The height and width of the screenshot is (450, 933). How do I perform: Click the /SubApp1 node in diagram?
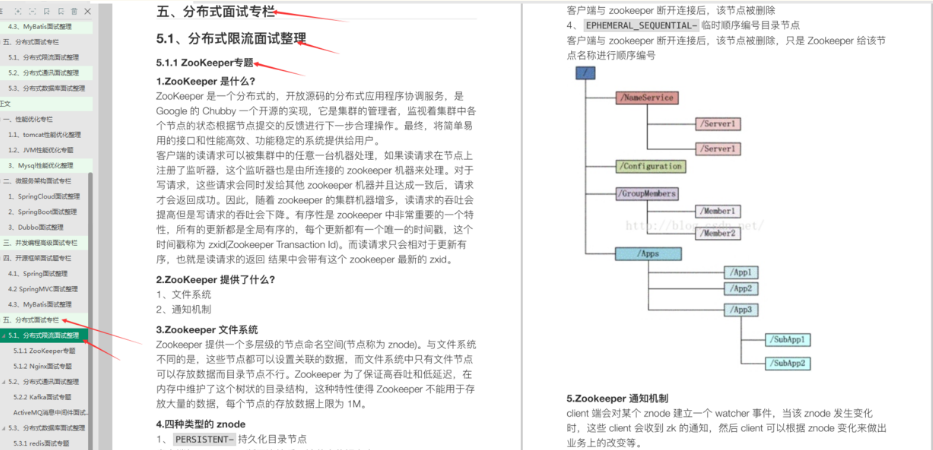pos(788,340)
